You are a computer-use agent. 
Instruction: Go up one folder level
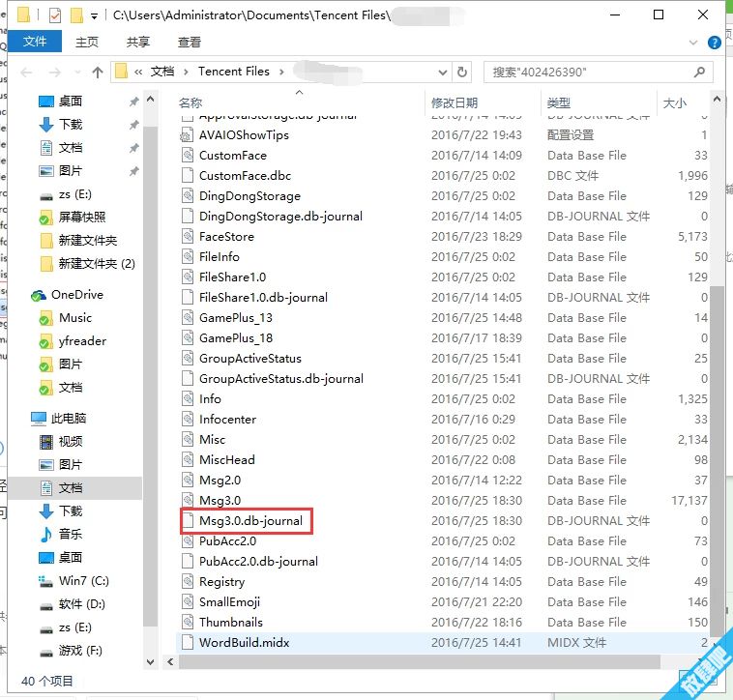point(98,72)
